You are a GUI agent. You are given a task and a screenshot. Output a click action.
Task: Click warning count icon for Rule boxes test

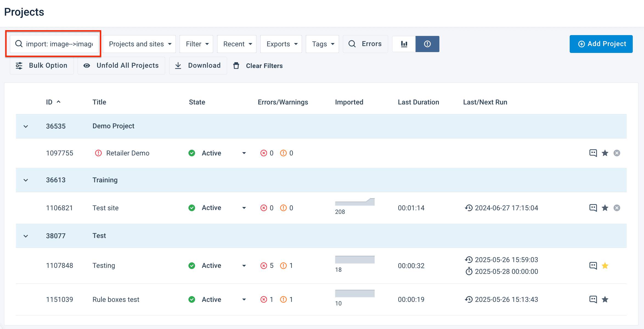(x=283, y=299)
